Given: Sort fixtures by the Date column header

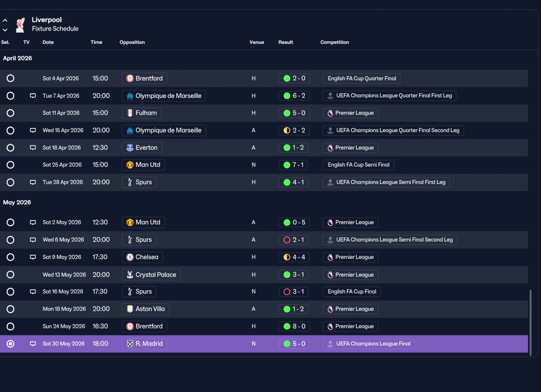Looking at the screenshot, I should tap(48, 42).
